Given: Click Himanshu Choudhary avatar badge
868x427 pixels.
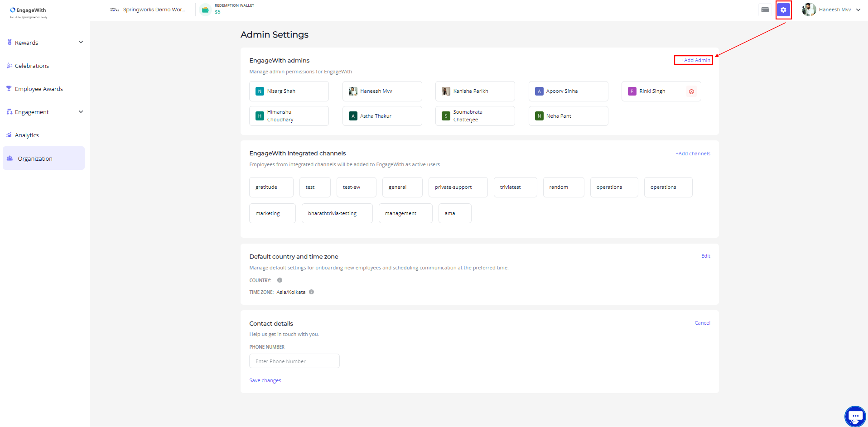Looking at the screenshot, I should pyautogui.click(x=260, y=116).
